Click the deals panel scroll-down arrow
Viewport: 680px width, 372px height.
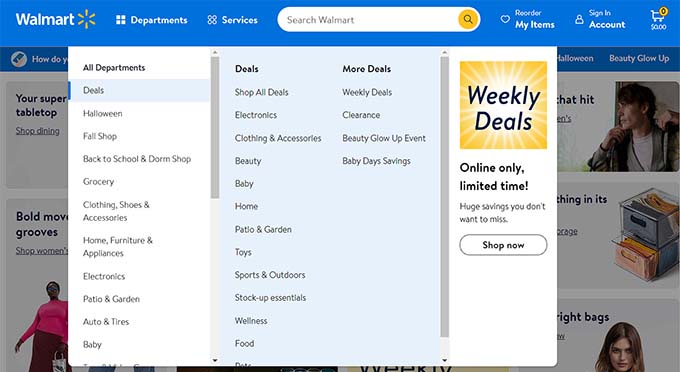tap(444, 360)
